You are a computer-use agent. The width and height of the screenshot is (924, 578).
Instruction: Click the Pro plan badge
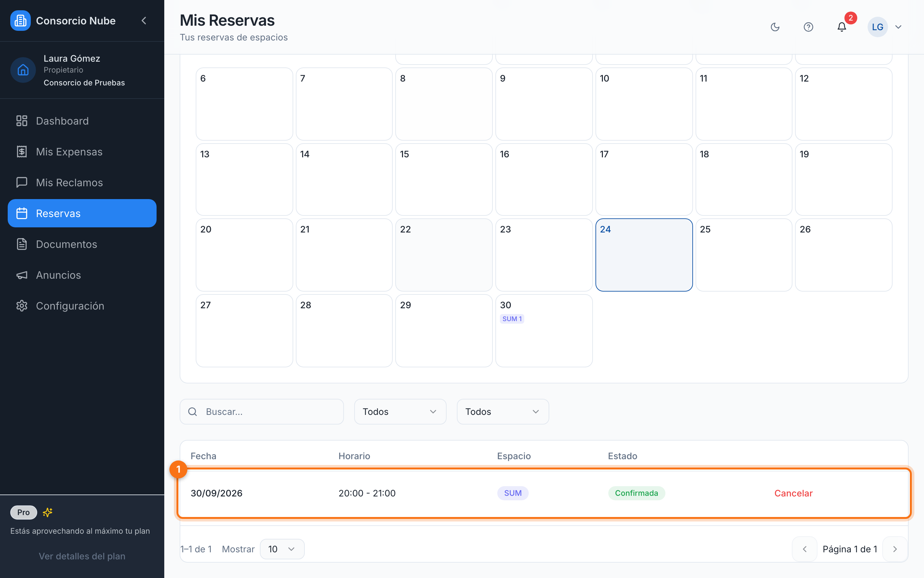[24, 512]
